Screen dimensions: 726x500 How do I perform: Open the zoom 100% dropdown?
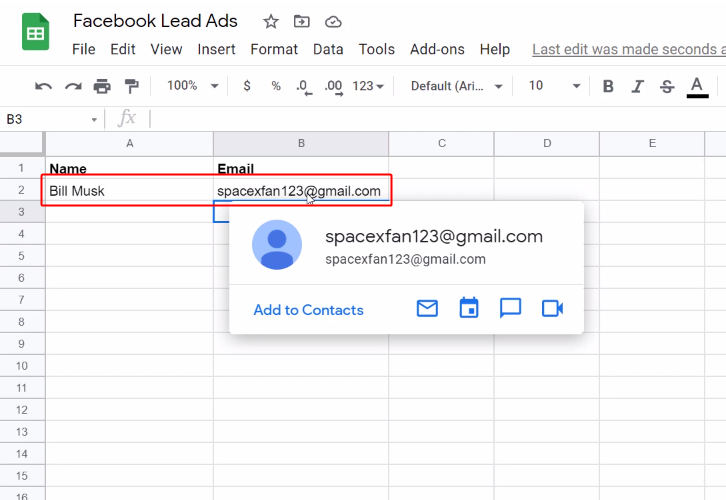click(193, 86)
